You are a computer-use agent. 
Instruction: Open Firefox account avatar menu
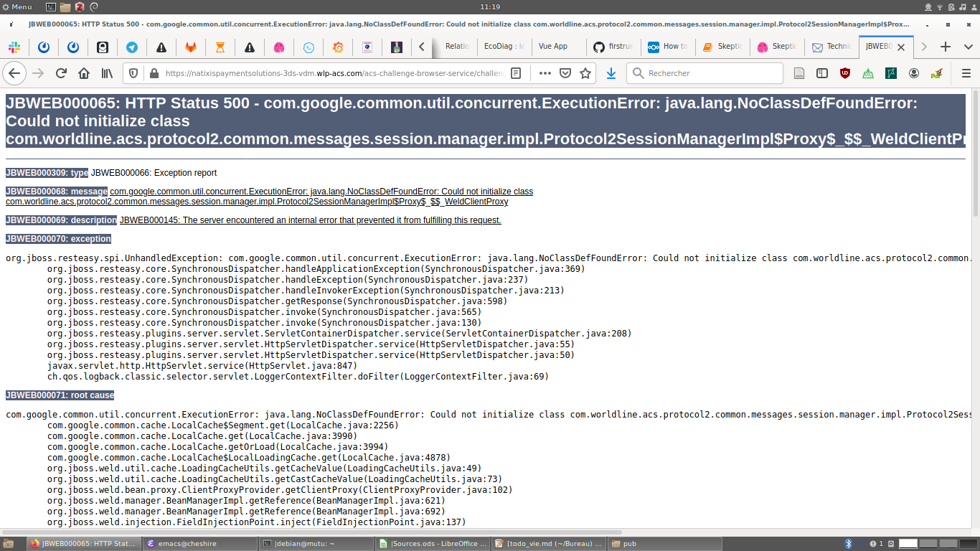[x=914, y=73]
